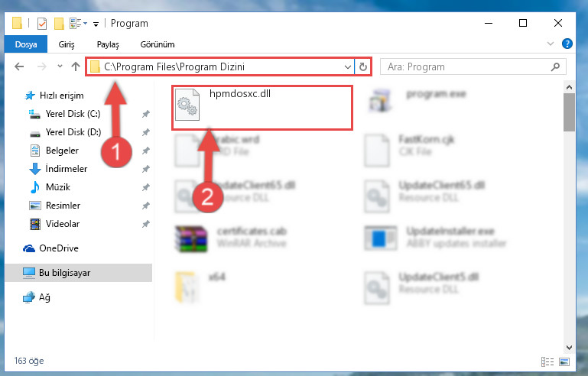588x376 pixels.
Task: Click the pin icon beside İndirmeler
Action: pyautogui.click(x=145, y=169)
